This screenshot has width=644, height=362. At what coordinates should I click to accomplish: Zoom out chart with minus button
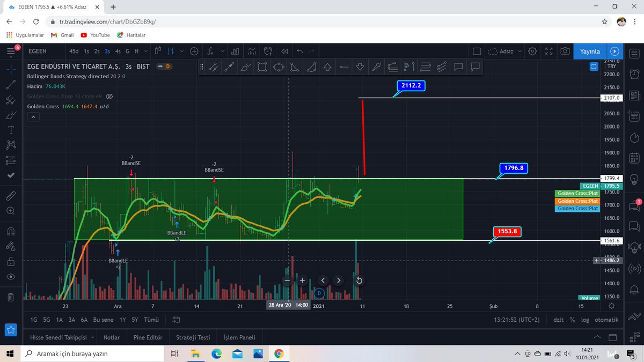pyautogui.click(x=287, y=280)
